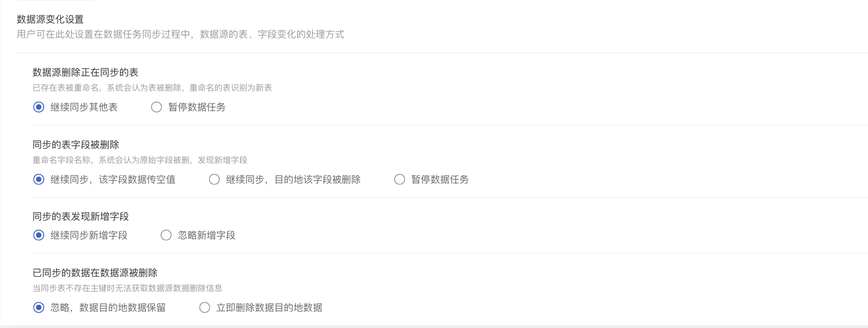Select 暂停数据任务 under 同步的表字段被删除

[x=400, y=179]
